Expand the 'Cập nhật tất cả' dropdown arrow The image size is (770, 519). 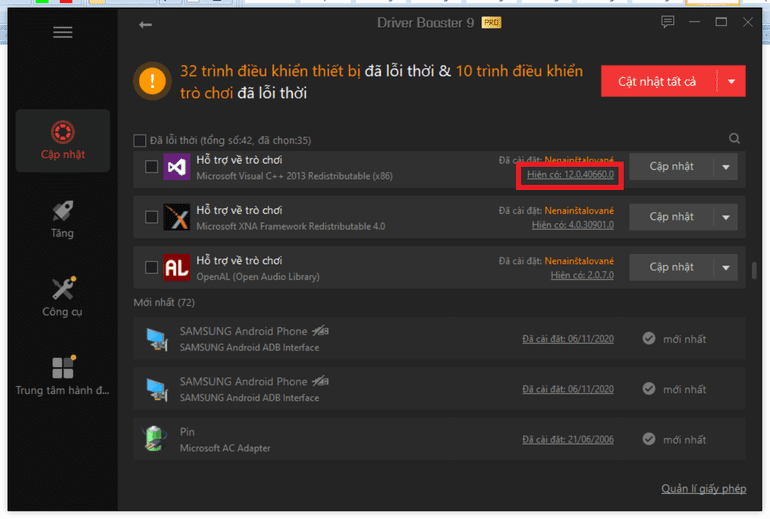point(732,82)
